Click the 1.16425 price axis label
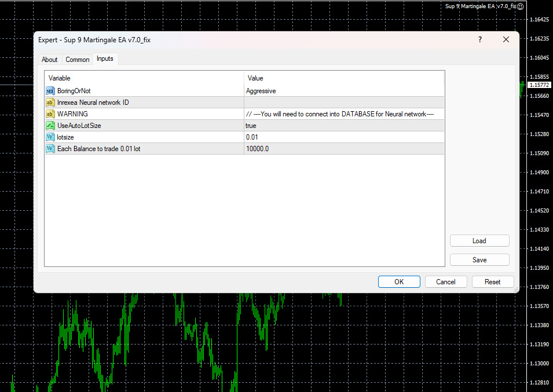Viewport: 553px width, 392px height. click(x=539, y=19)
